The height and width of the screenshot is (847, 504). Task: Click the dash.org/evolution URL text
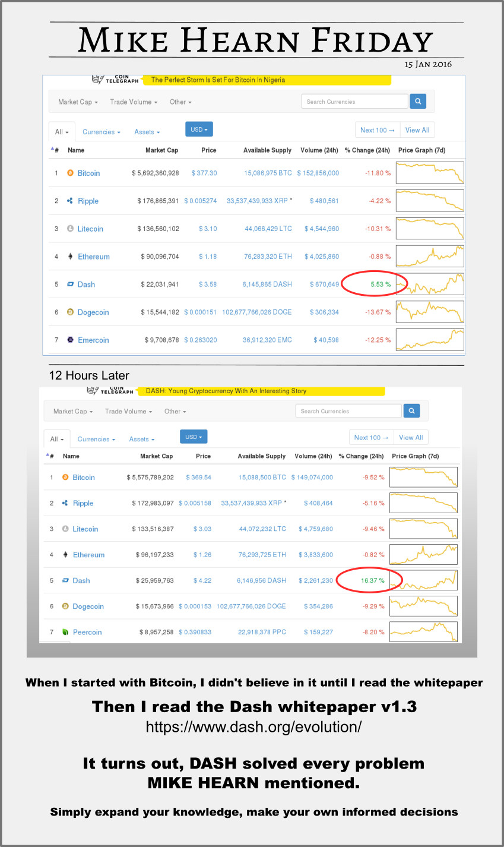tap(253, 727)
